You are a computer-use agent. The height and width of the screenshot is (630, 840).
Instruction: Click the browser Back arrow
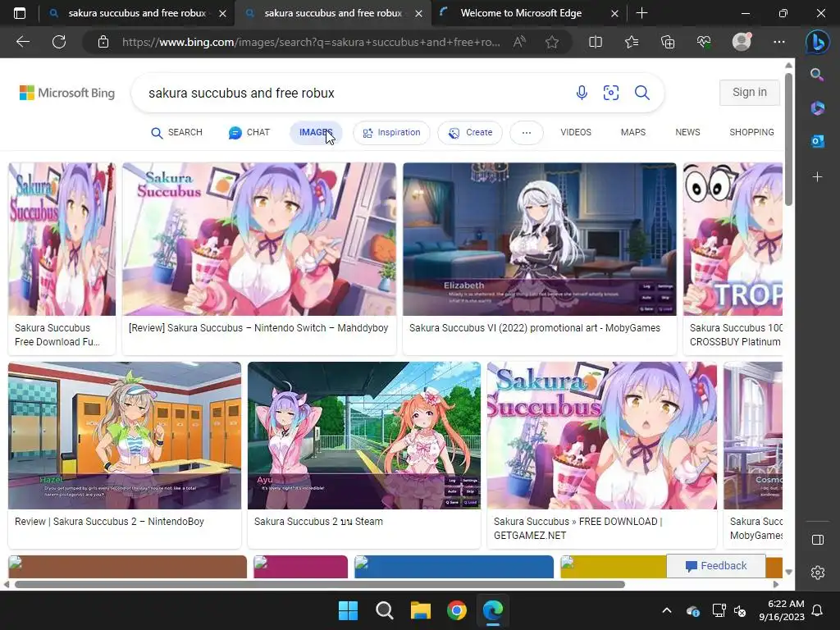pyautogui.click(x=22, y=42)
